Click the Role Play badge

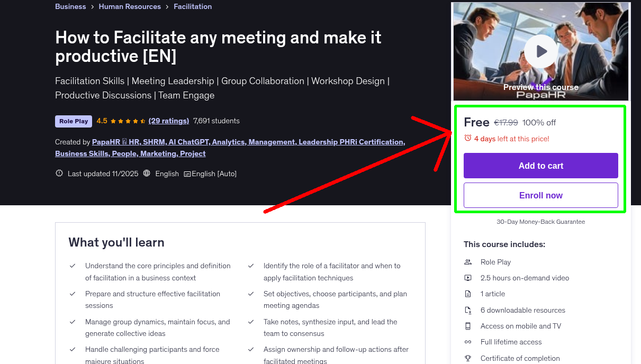pyautogui.click(x=73, y=121)
